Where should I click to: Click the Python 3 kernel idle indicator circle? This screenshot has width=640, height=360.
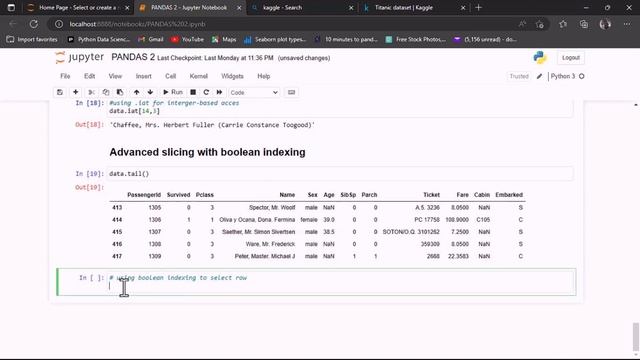582,76
